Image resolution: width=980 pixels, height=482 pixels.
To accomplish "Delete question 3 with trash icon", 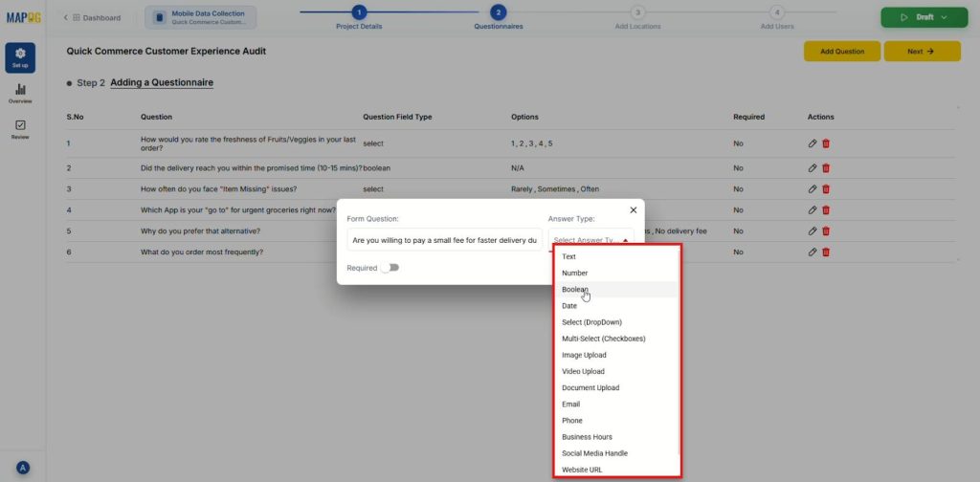I will point(826,189).
